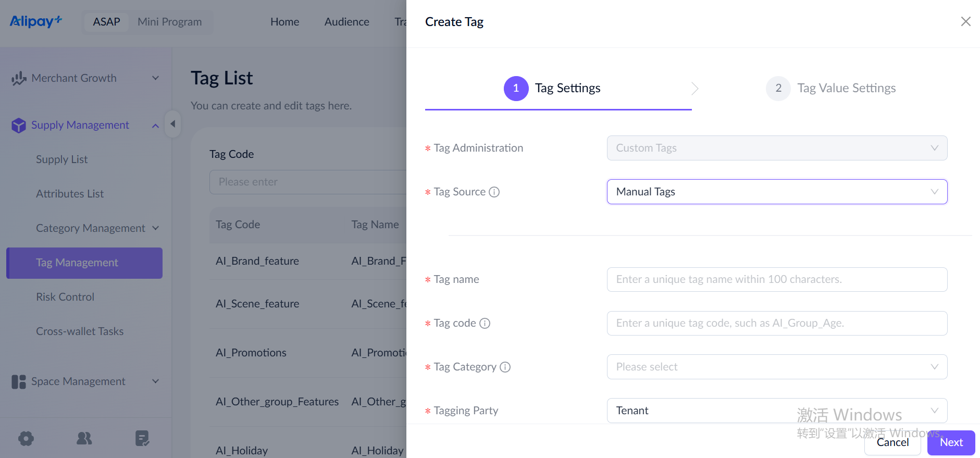
Task: Close the Create Tag panel
Action: (965, 21)
